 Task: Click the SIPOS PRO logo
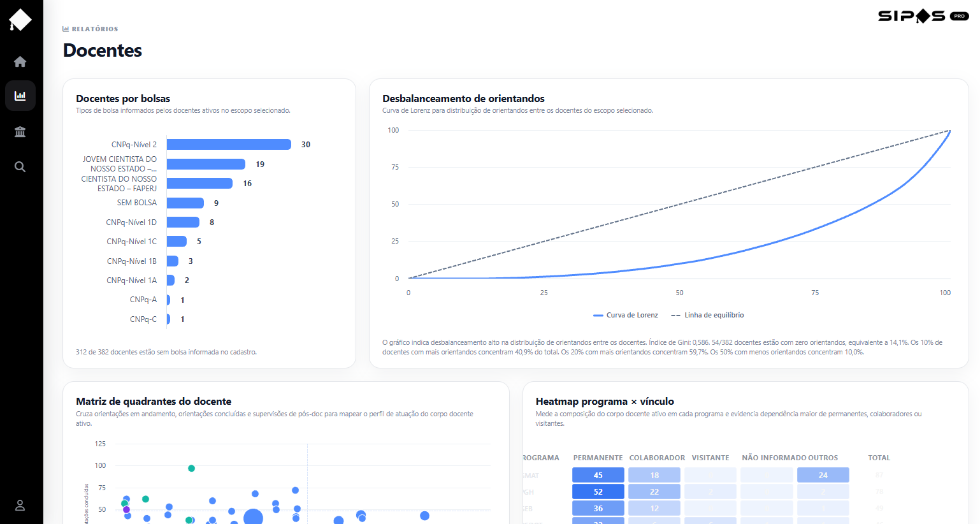pyautogui.click(x=923, y=16)
